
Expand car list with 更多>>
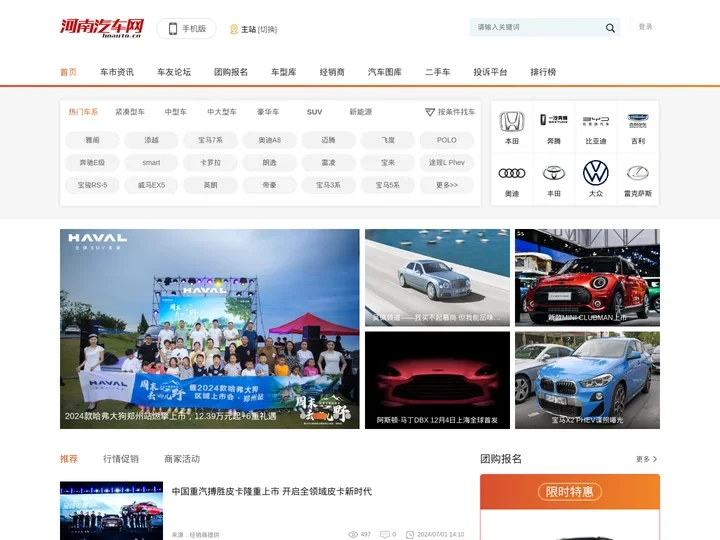[x=447, y=185]
